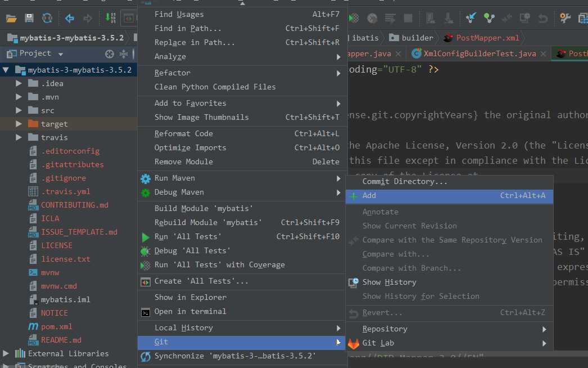The width and height of the screenshot is (588, 368).
Task: Click the mybatis-3-mybatis-3.5.2 breadcrumb
Action: tap(66, 38)
